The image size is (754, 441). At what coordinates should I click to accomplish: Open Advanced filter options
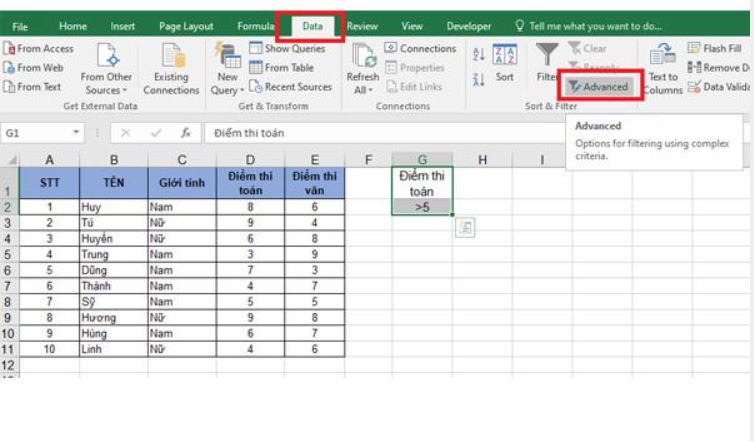pos(599,87)
